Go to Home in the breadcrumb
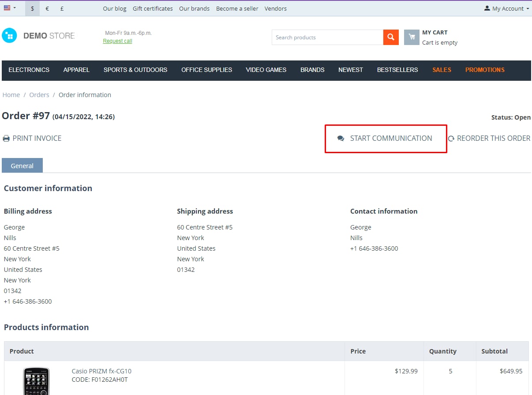 (11, 95)
